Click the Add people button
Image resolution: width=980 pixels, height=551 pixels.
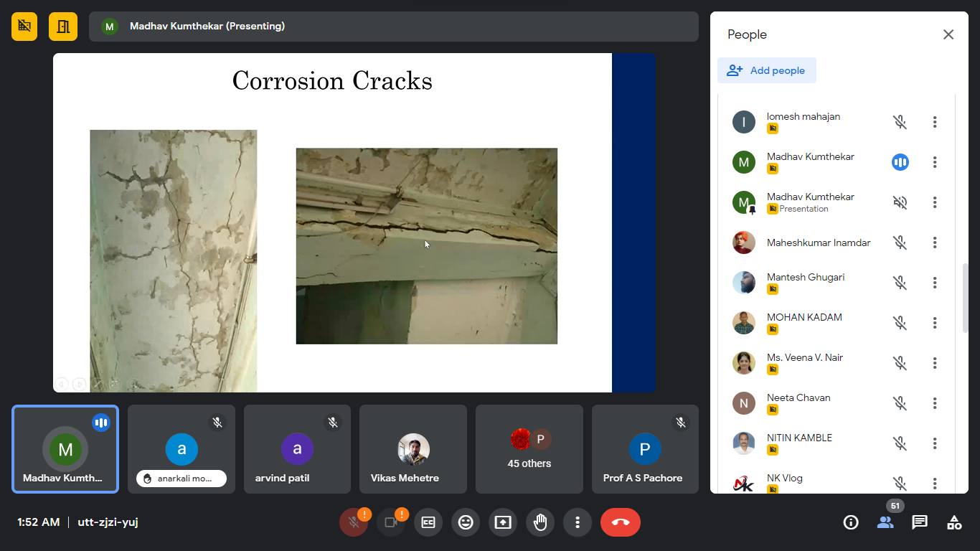(x=767, y=70)
